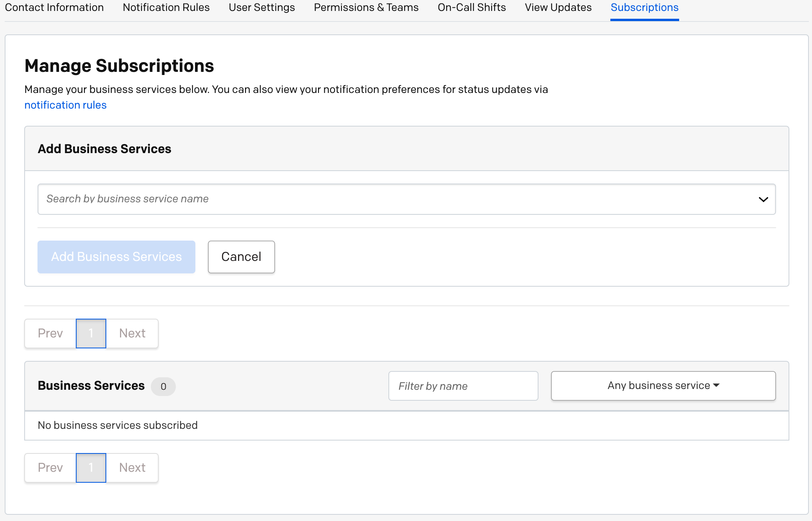This screenshot has height=521, width=812.
Task: Select page 1 in the lower pagination
Action: (x=91, y=468)
